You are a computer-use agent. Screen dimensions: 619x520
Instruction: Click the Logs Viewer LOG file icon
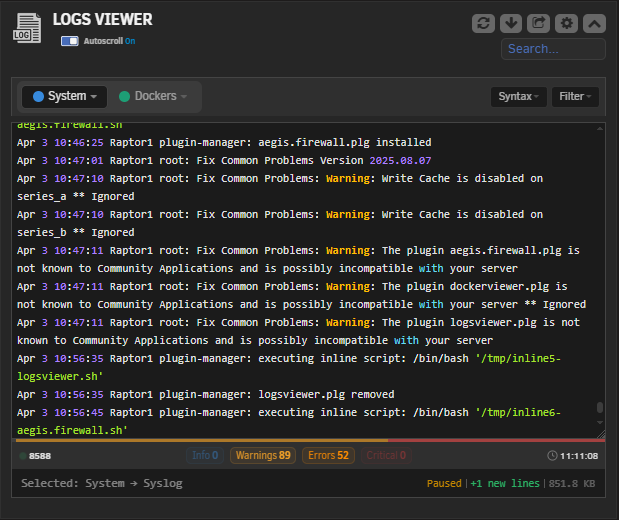(x=27, y=28)
